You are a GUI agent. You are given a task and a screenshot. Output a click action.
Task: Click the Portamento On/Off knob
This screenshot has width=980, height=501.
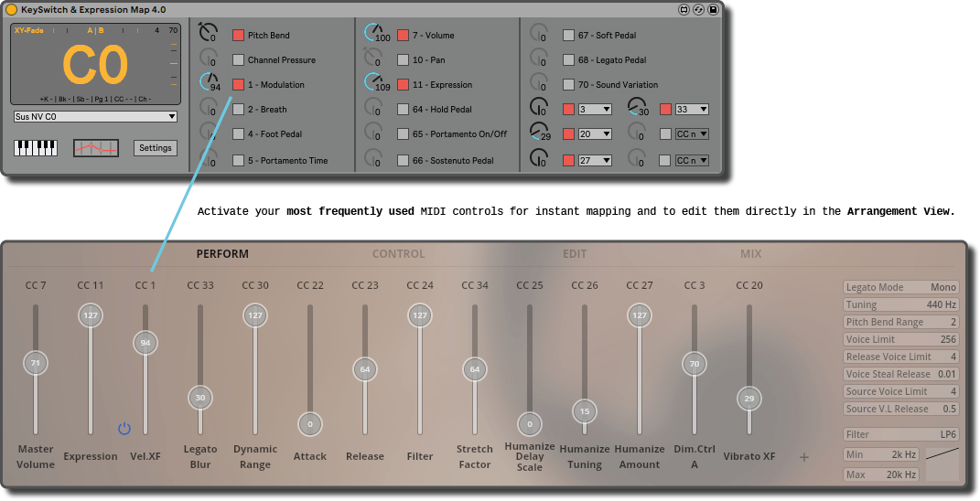[373, 131]
